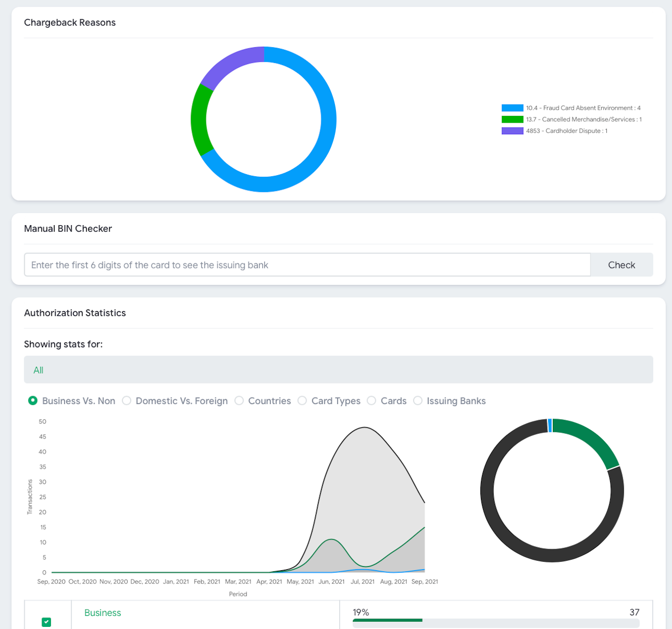
Task: Open the Business link in table
Action: [x=102, y=613]
